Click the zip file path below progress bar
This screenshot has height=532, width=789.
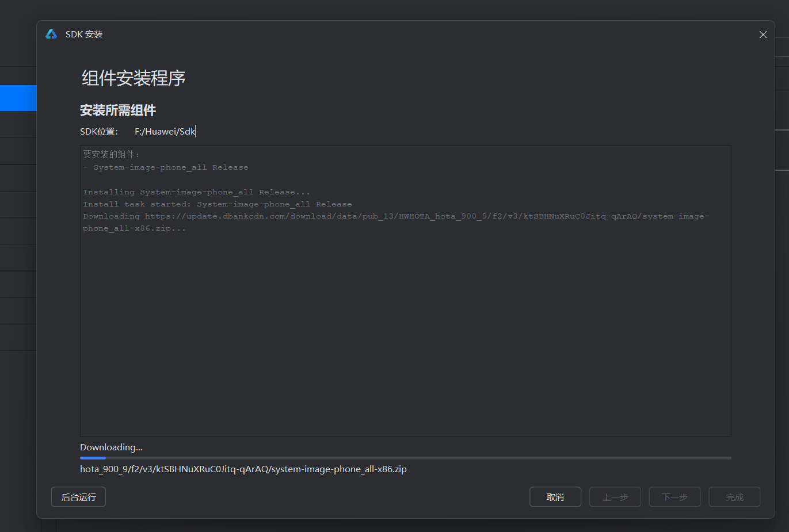point(243,469)
